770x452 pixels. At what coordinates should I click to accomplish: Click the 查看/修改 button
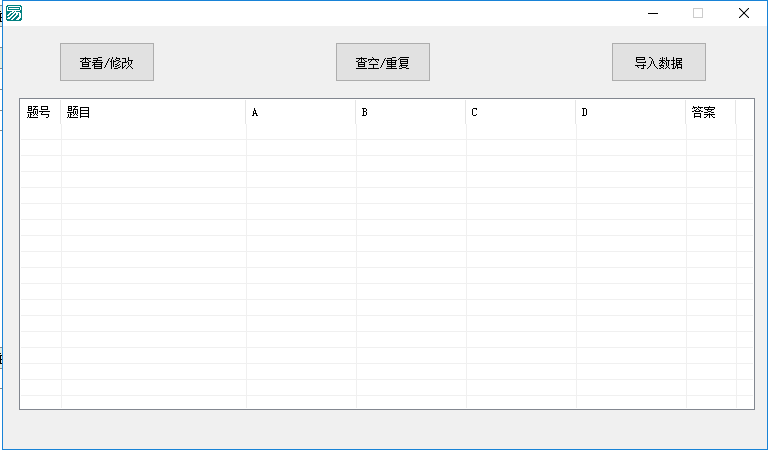click(x=107, y=62)
